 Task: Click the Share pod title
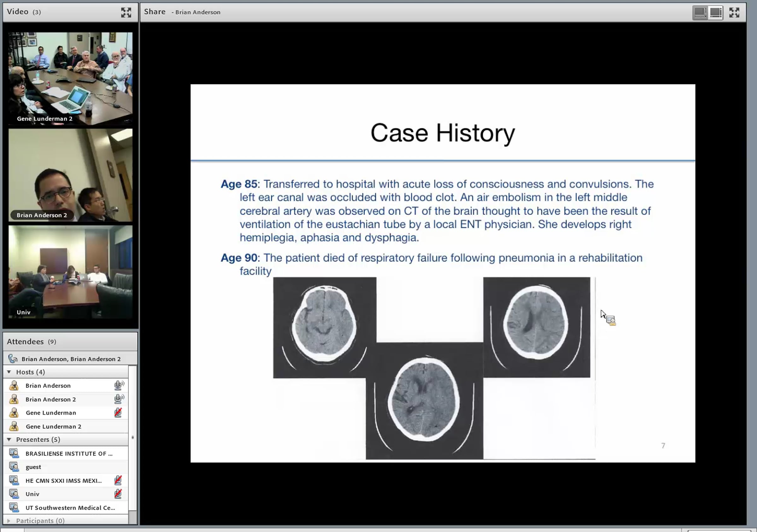coord(155,12)
